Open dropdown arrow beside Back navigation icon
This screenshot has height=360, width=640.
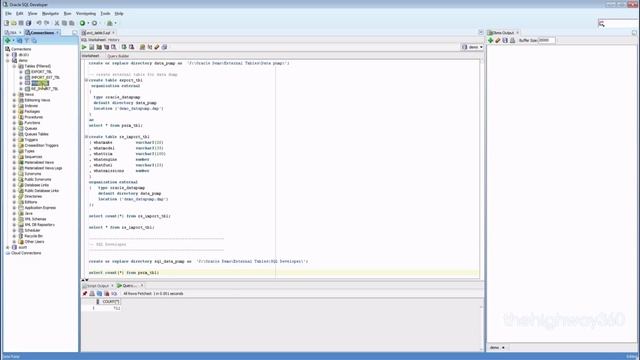[x=88, y=23]
